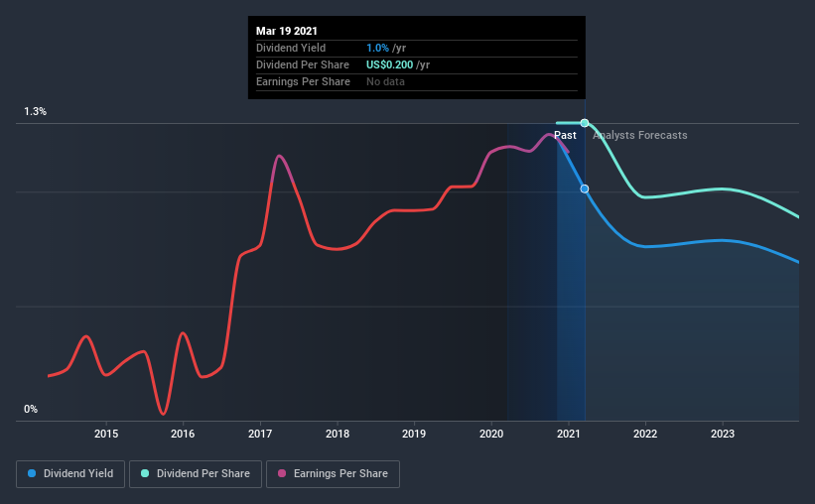
Task: Select the teal Dividend Per Share data point
Action: pyautogui.click(x=585, y=123)
